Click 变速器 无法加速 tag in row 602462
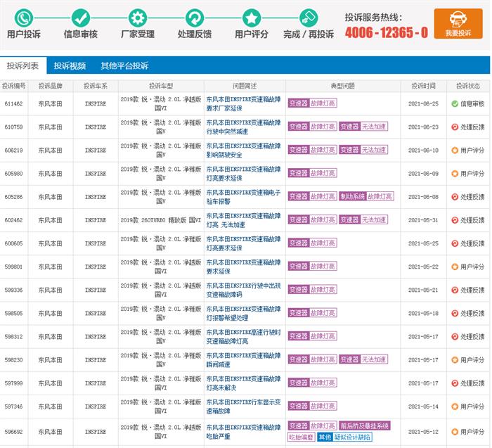Viewport: 492px width, 448px height. pyautogui.click(x=363, y=219)
